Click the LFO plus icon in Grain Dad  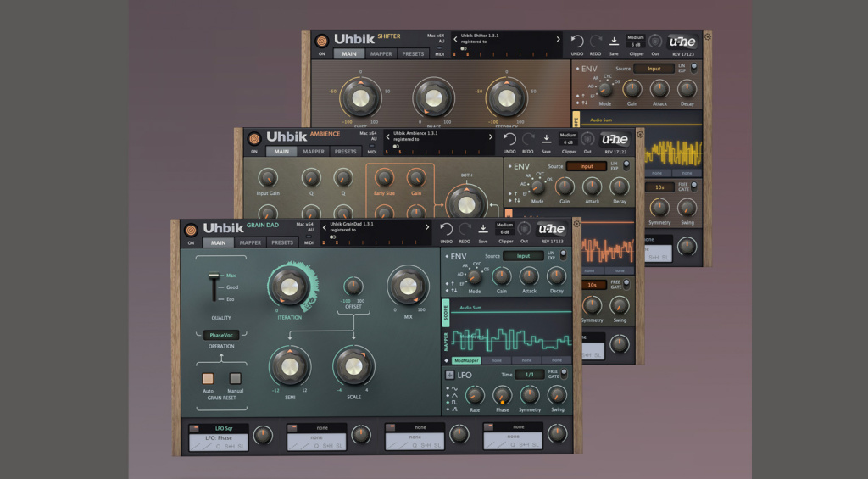(449, 375)
